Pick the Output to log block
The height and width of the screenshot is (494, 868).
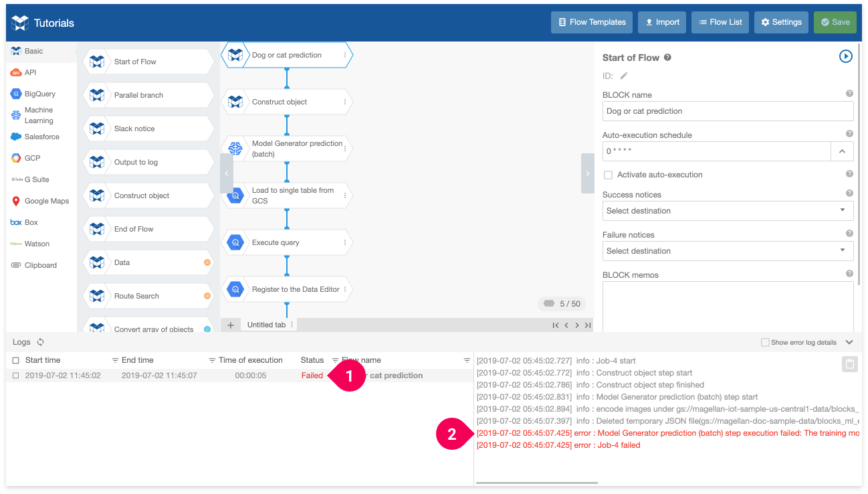[x=148, y=162]
